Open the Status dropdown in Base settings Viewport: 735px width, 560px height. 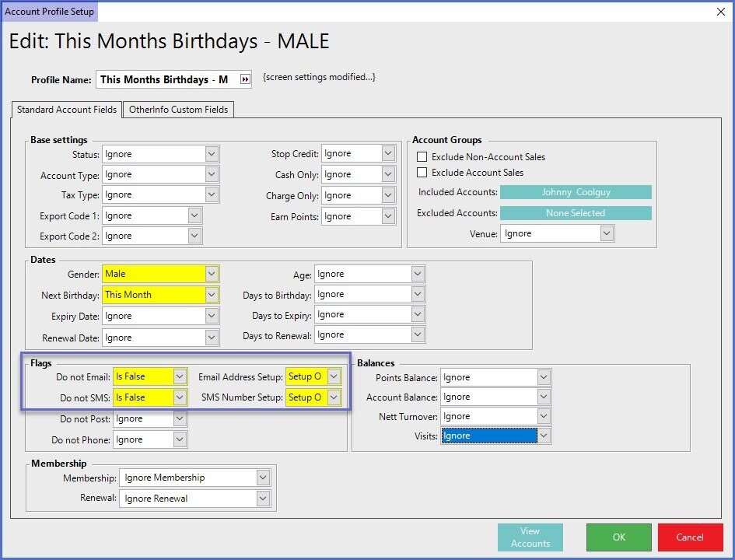pos(212,154)
